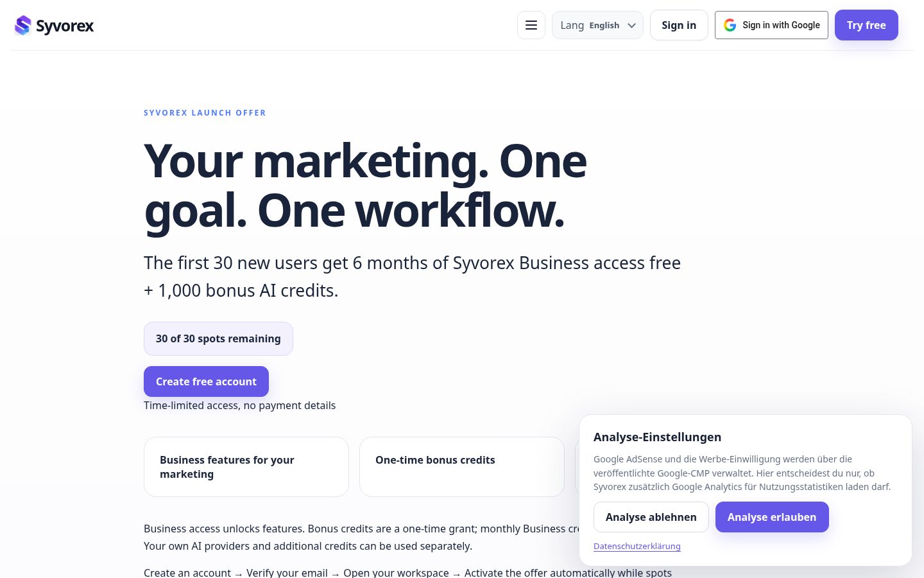
Task: Click Create free account
Action: pyautogui.click(x=206, y=381)
